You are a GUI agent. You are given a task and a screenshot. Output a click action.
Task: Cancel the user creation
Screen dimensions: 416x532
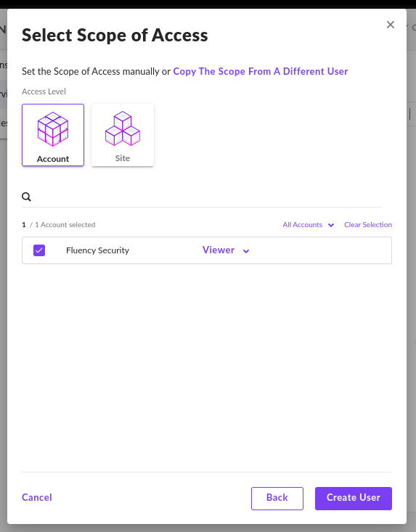point(36,497)
